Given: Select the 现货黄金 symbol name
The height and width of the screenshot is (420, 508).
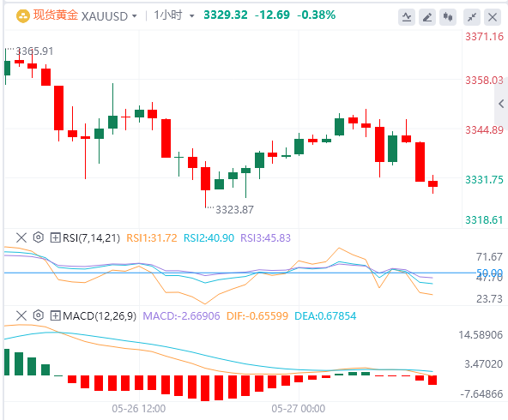Looking at the screenshot, I should point(56,15).
